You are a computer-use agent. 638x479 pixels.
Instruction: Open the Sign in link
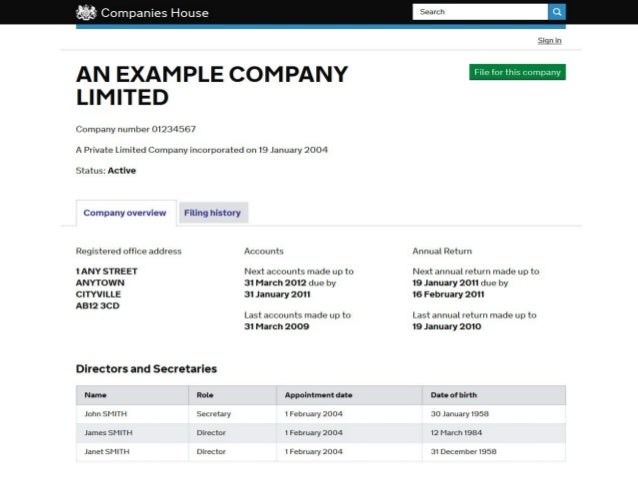tap(549, 40)
